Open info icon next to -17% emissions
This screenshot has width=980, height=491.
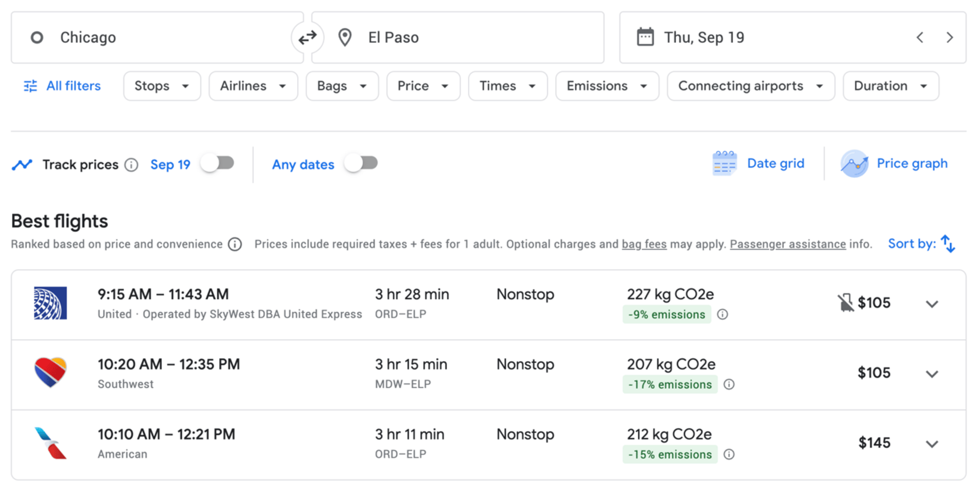(729, 385)
